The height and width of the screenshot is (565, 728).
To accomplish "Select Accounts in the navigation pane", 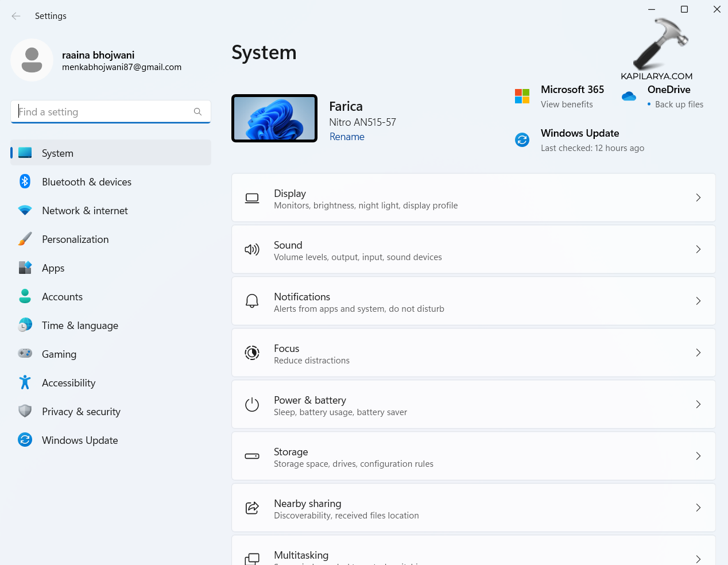I will 62,297.
